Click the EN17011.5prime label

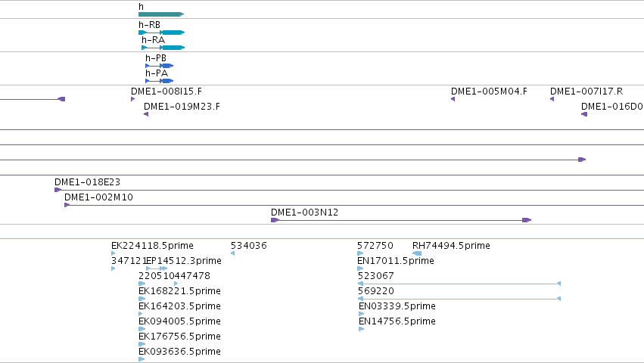(396, 261)
